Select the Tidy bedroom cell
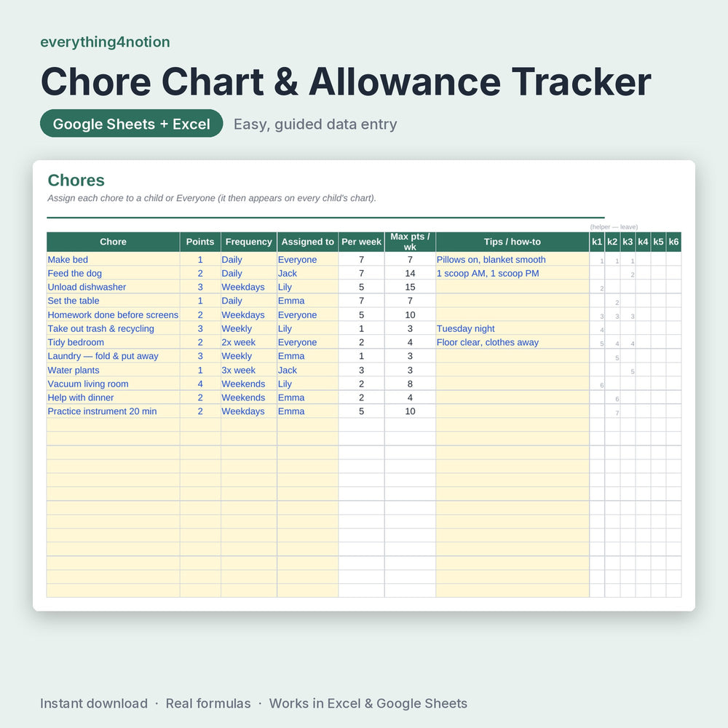This screenshot has height=728, width=728. [x=114, y=342]
